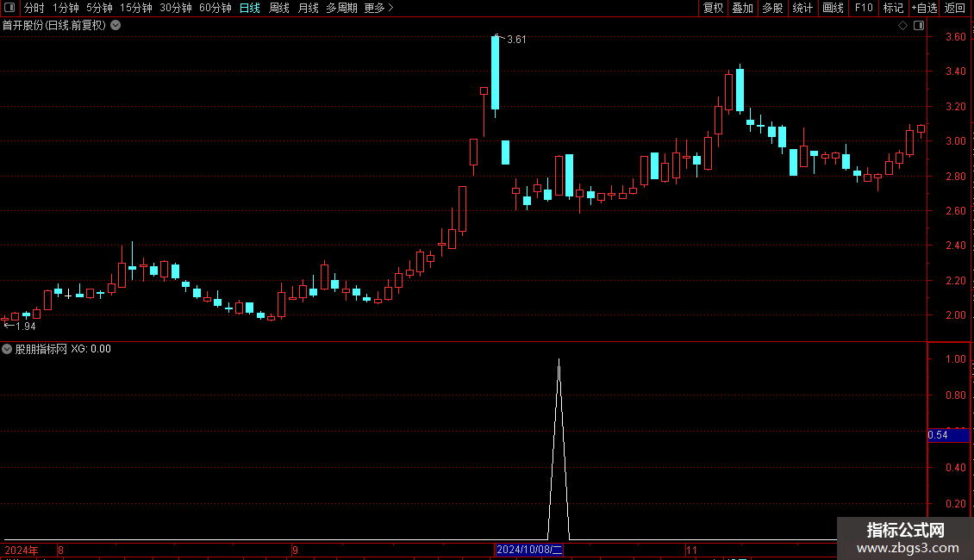Screen dimensions: 974x560
Task: Click the 多股 multi-stock button
Action: (772, 8)
